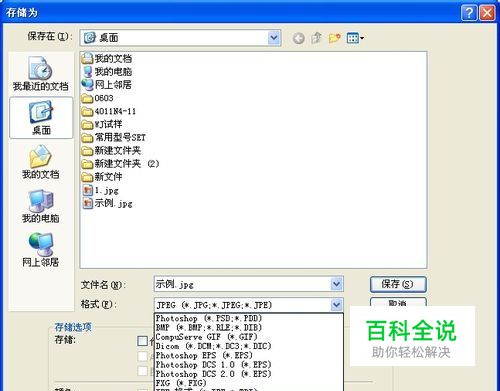
Task: Choose CompuServe GIF (*.GIF) format
Action: click(248, 337)
